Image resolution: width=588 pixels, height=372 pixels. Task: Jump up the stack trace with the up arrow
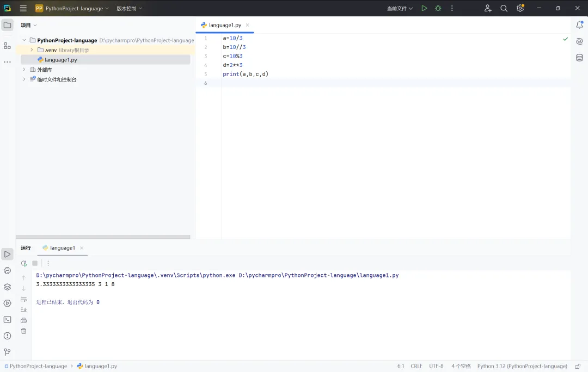[x=23, y=278]
